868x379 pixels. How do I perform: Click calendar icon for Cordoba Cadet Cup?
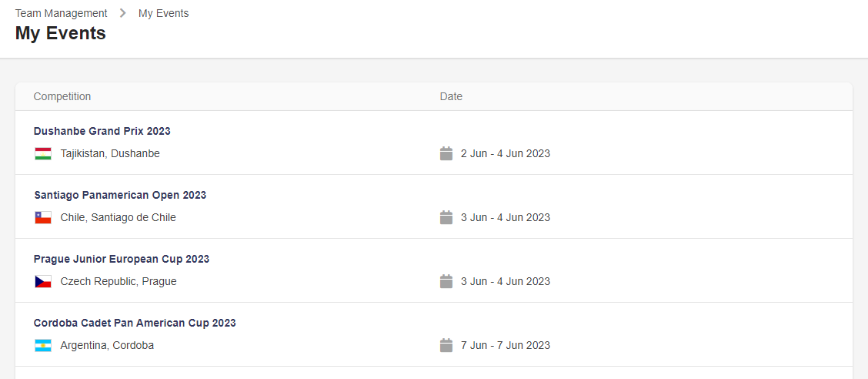(x=446, y=345)
